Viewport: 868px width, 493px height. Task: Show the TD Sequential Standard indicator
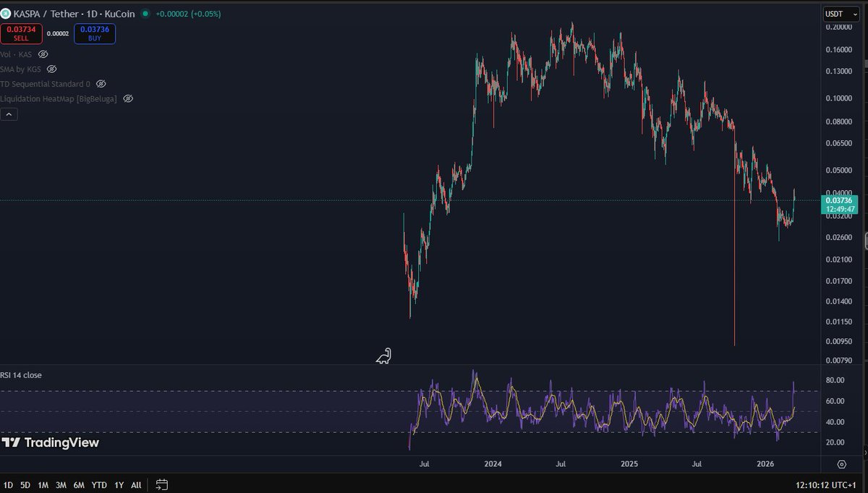click(101, 84)
